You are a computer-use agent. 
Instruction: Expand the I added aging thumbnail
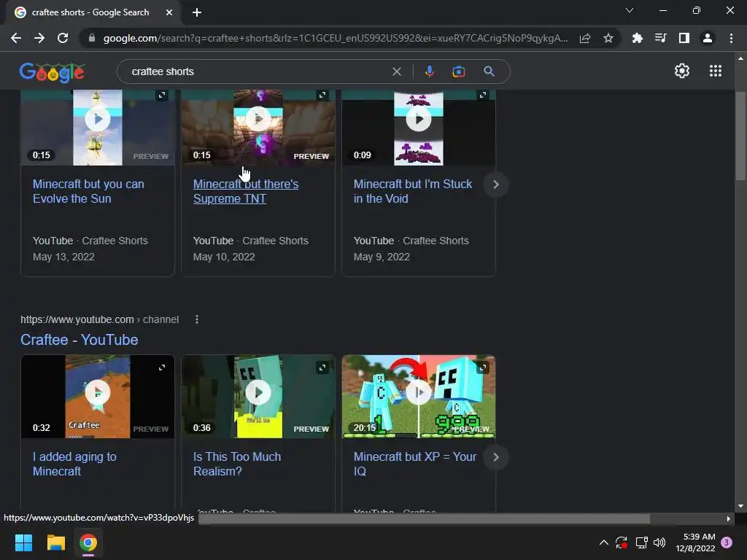162,367
